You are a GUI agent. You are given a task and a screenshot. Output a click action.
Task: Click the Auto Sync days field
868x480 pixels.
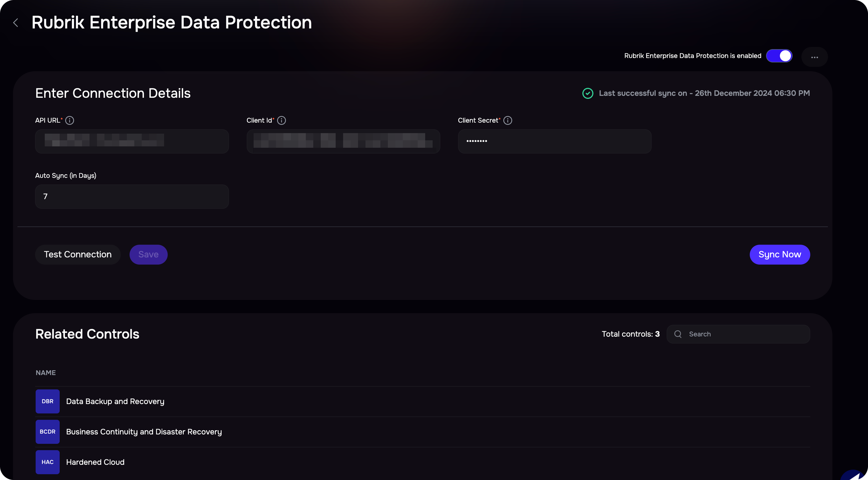132,196
